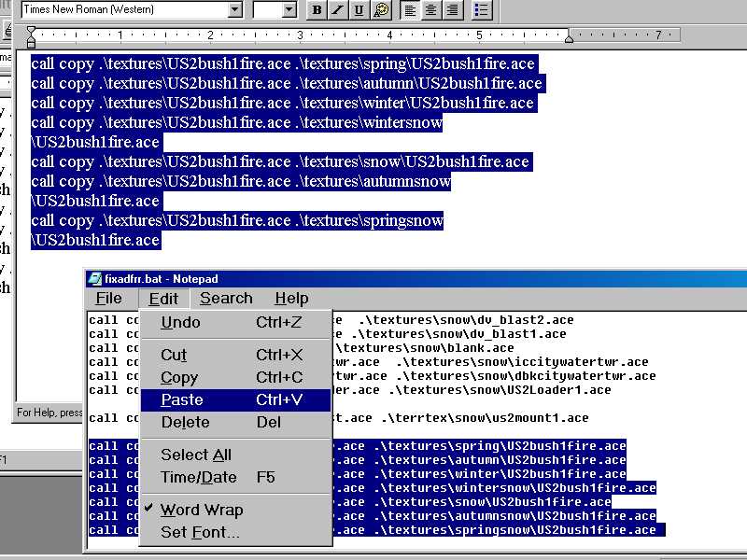Open the Search menu in Notepad
Screen dimensions: 747x560
(226, 299)
